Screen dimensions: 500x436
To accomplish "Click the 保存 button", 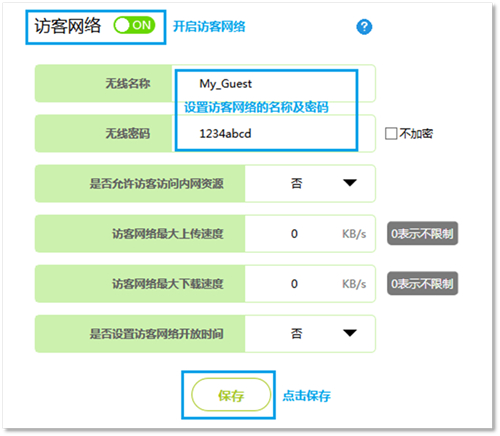I will (x=231, y=395).
